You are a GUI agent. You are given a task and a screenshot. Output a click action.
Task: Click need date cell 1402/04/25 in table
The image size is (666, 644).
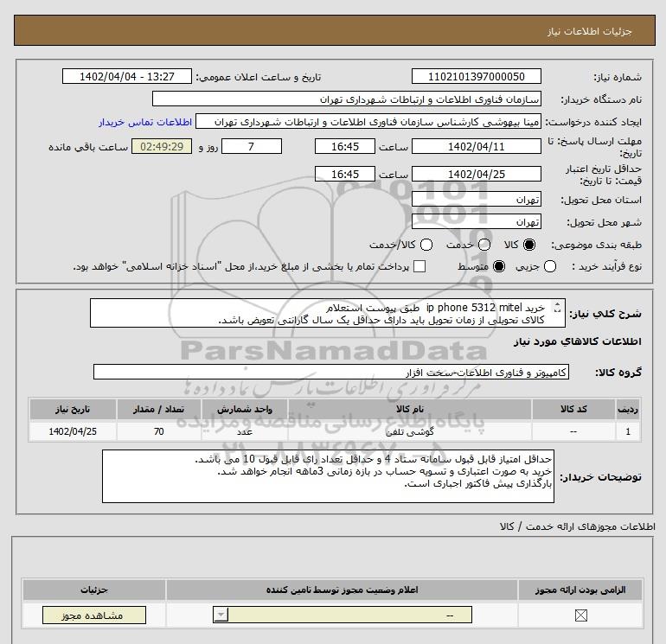[73, 431]
